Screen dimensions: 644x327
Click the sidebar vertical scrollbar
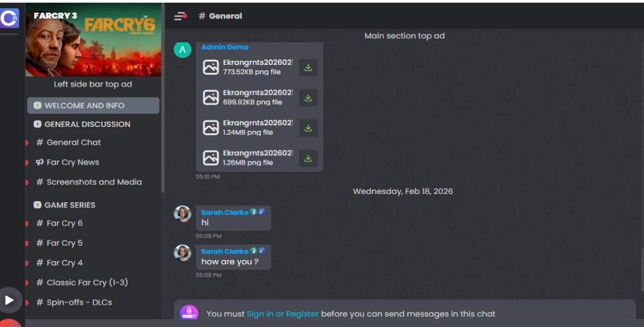(163, 99)
